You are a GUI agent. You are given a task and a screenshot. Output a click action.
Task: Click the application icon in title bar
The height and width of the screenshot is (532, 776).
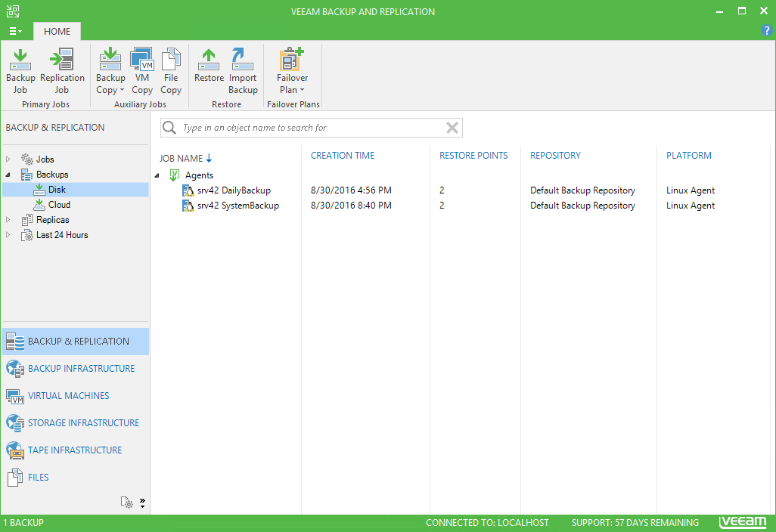coord(13,11)
